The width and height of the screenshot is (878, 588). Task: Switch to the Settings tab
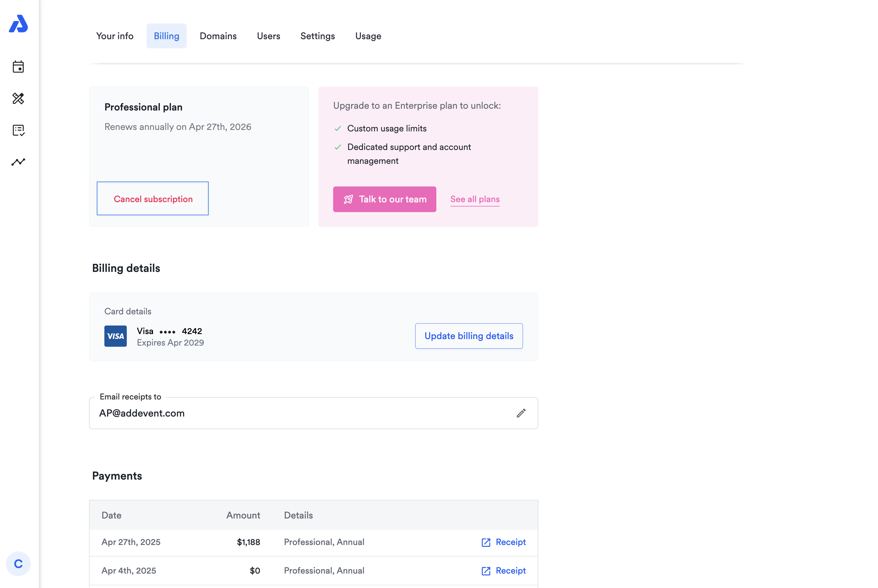click(318, 36)
